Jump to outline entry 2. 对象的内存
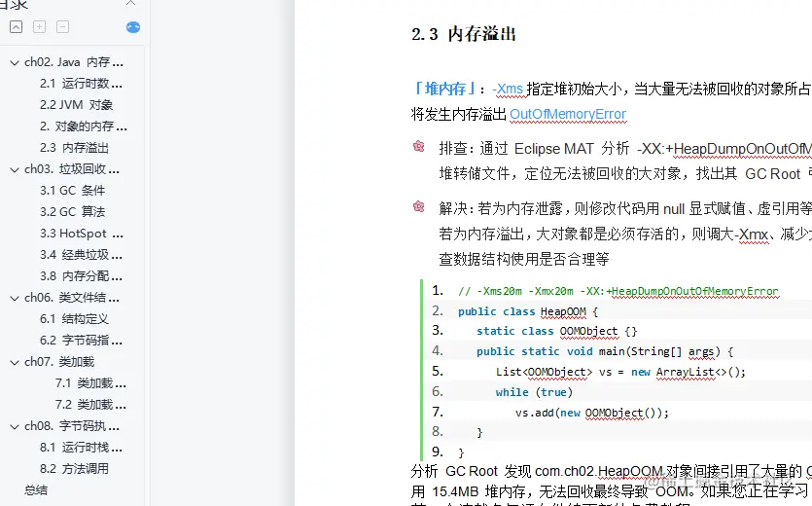812x506 pixels. click(x=83, y=126)
